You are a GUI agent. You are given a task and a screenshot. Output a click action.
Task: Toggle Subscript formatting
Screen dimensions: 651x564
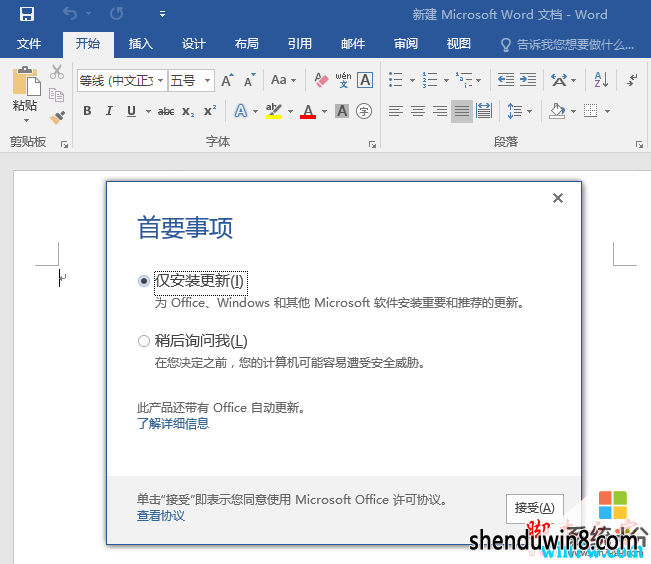coord(188,111)
